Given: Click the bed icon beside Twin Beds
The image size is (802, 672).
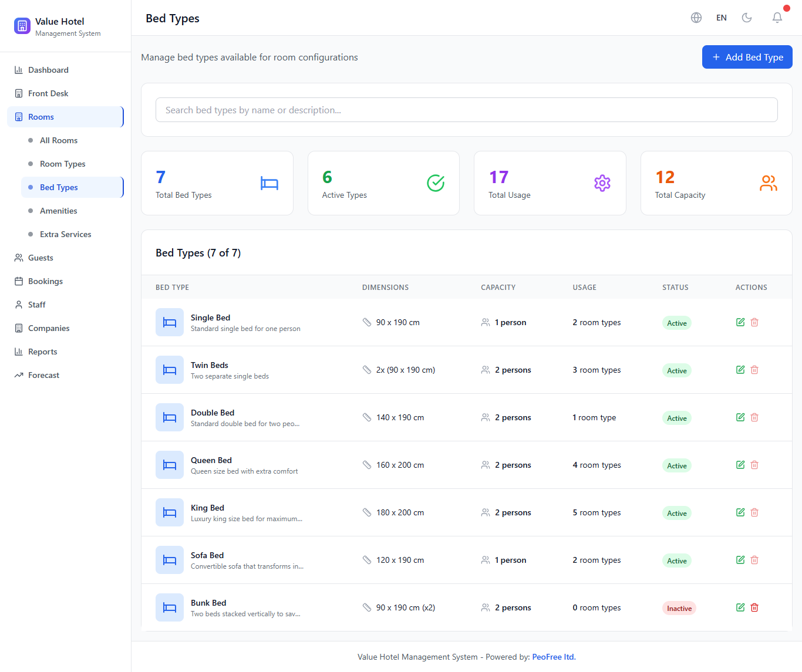Looking at the screenshot, I should point(170,370).
